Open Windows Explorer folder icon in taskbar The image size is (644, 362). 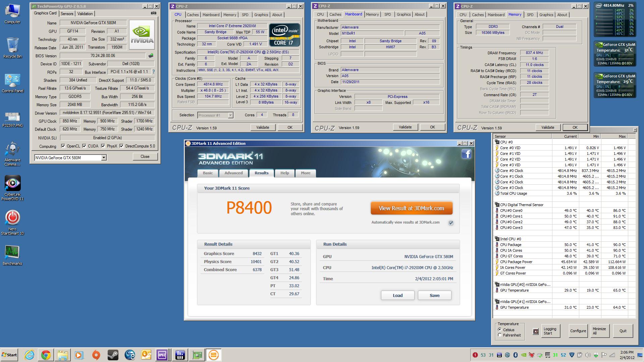63,355
